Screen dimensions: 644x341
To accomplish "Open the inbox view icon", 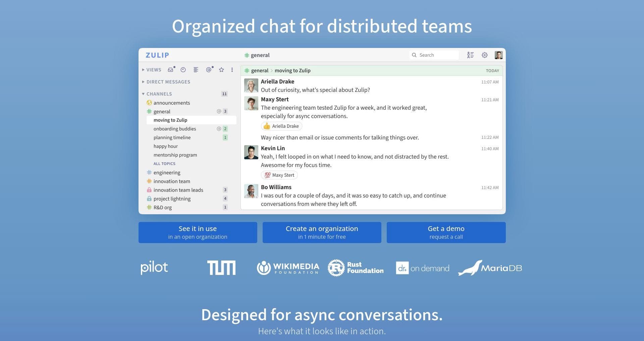I will pos(171,70).
